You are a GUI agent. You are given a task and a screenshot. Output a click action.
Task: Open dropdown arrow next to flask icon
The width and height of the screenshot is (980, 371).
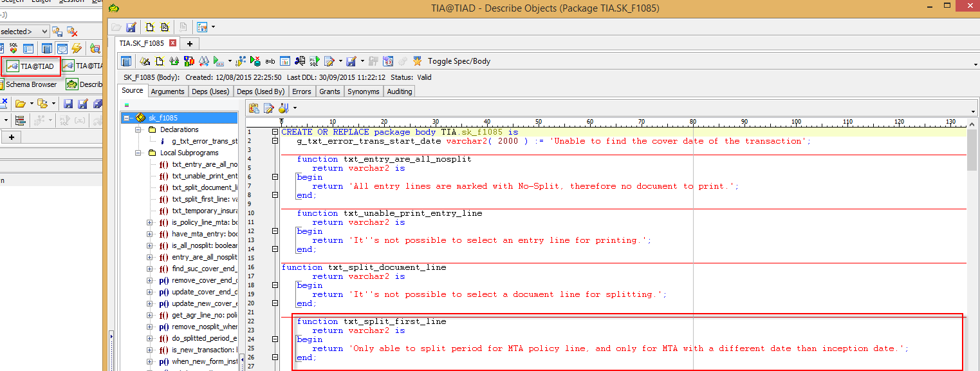point(294,108)
